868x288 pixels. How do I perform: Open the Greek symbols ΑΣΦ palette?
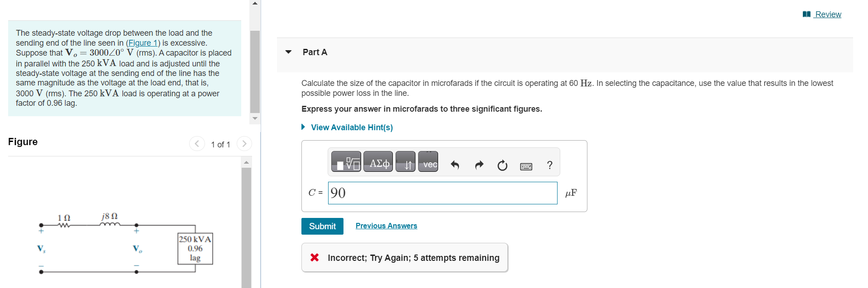tap(378, 162)
